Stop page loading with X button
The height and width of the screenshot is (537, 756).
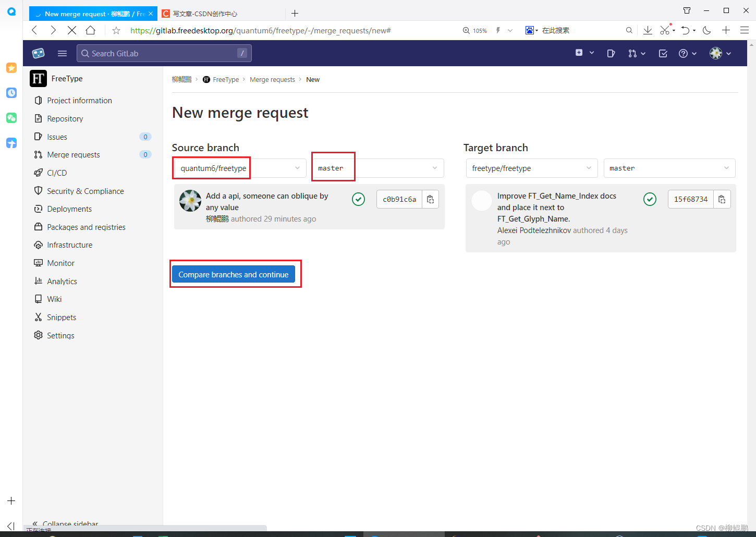coord(72,30)
